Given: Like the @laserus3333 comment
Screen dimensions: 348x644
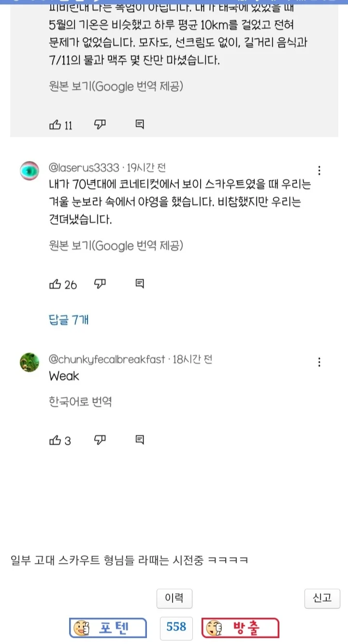Looking at the screenshot, I should click(x=55, y=284).
